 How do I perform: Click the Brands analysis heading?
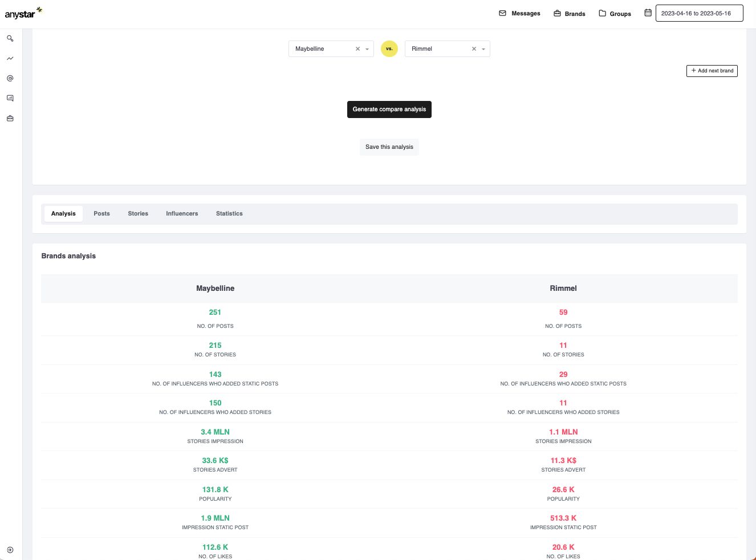[x=68, y=256]
